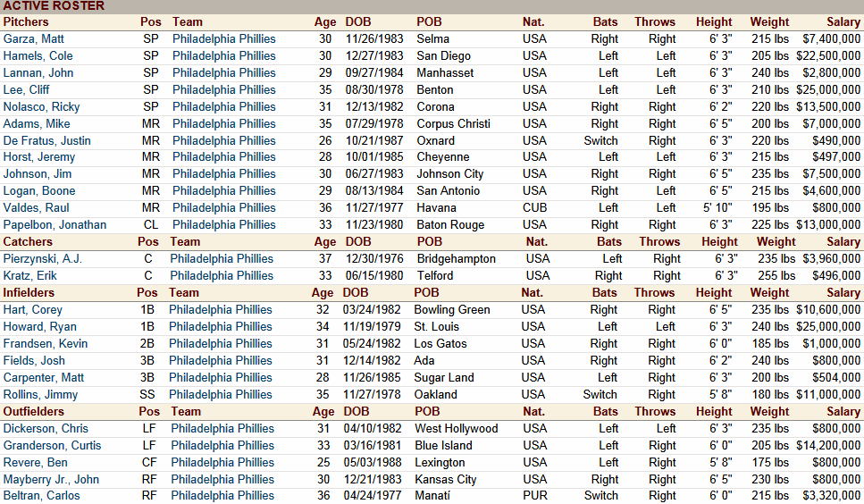Image resolution: width=864 pixels, height=504 pixels.
Task: Click Curtis Granderson salary $14,200,000
Action: pyautogui.click(x=828, y=446)
